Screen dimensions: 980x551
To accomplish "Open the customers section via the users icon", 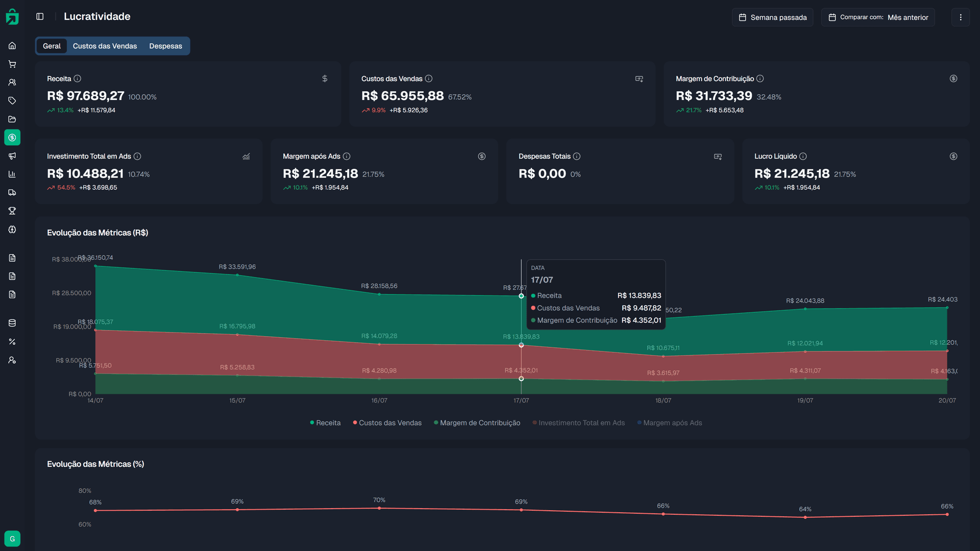I will click(12, 82).
